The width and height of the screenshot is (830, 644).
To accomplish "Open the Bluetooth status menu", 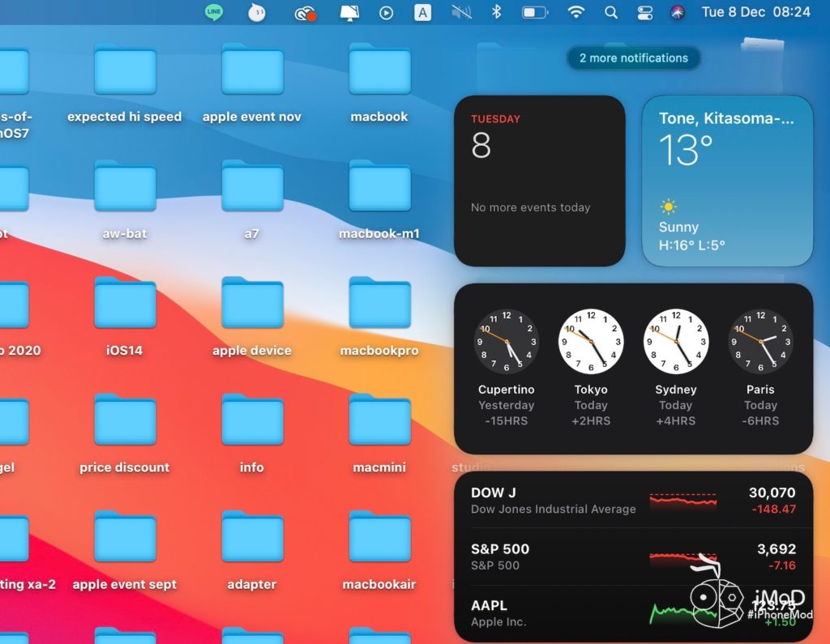I will [497, 12].
